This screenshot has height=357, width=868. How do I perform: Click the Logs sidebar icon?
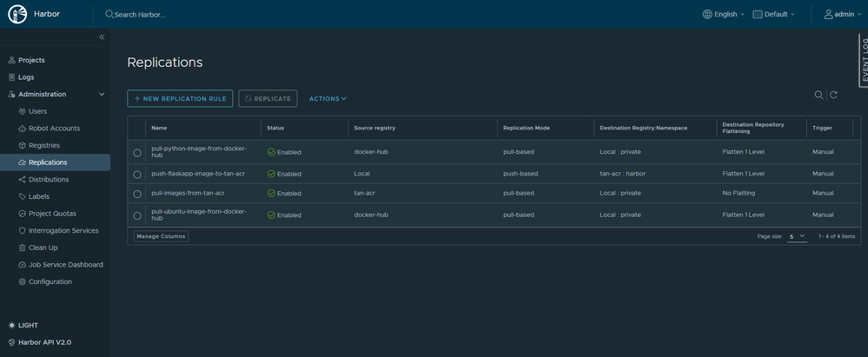click(x=12, y=77)
